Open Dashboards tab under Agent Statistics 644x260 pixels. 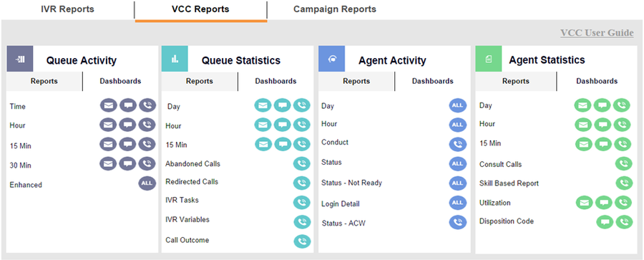click(597, 81)
